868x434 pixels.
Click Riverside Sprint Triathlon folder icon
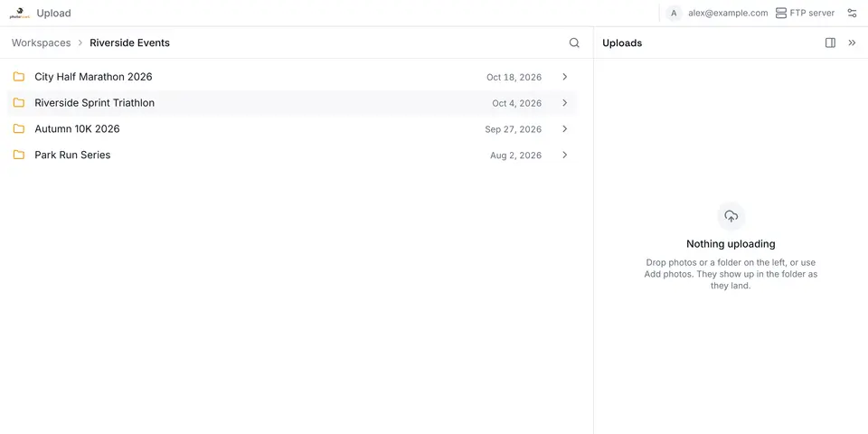pos(19,102)
